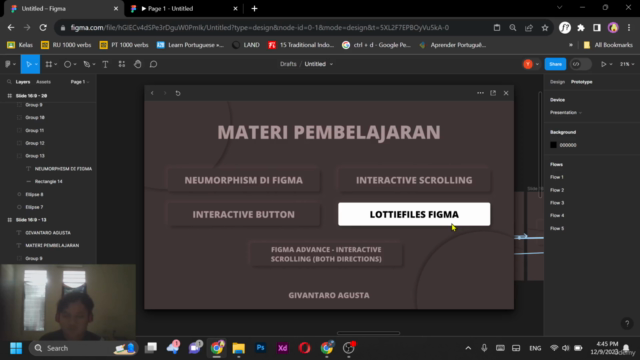Select the Comment tool
Image resolution: width=640 pixels, height=360 pixels.
coord(153,64)
